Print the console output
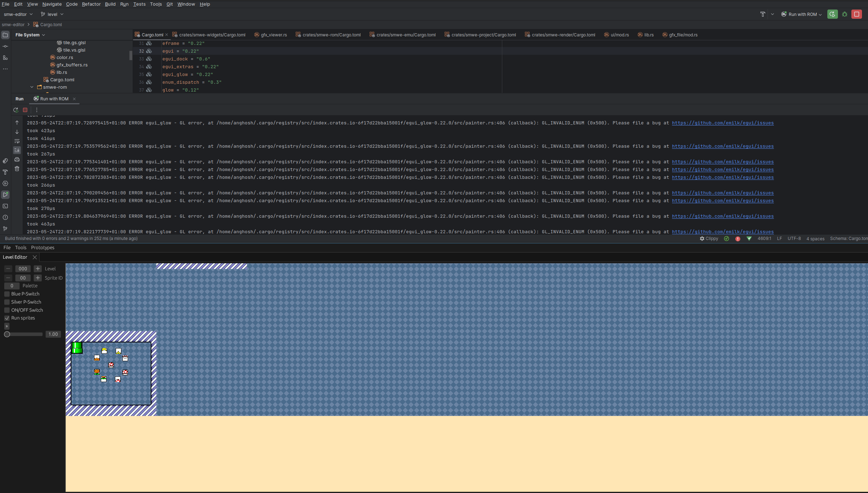The image size is (868, 493). click(17, 160)
